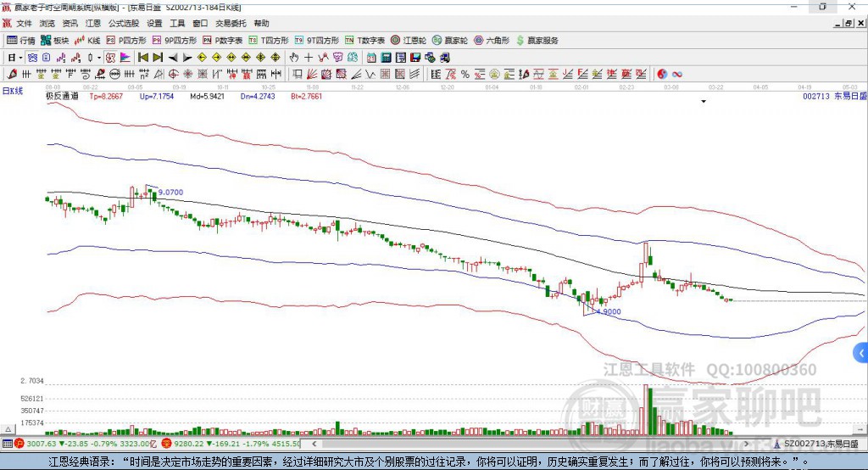
Task: Click the 日K线 label
Action: tap(13, 91)
